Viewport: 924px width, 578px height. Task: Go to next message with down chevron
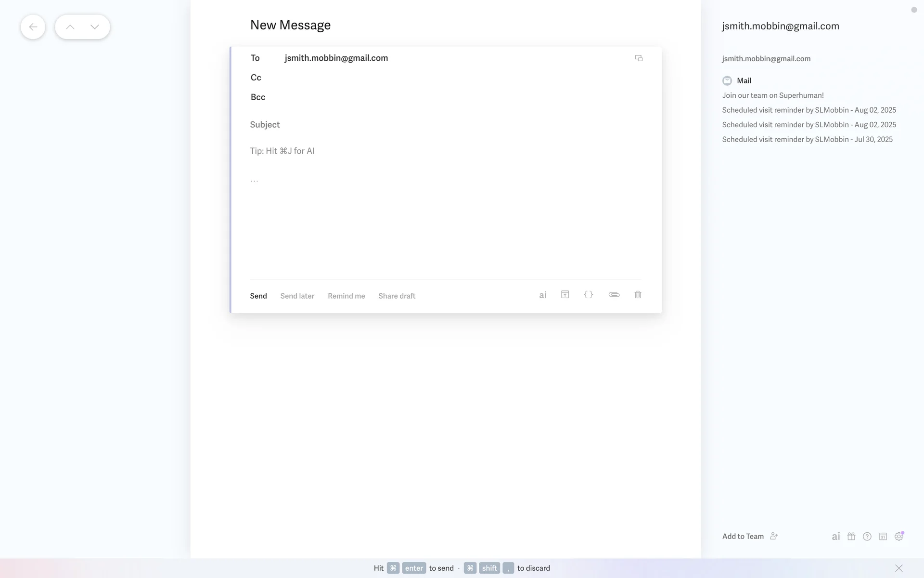[95, 27]
